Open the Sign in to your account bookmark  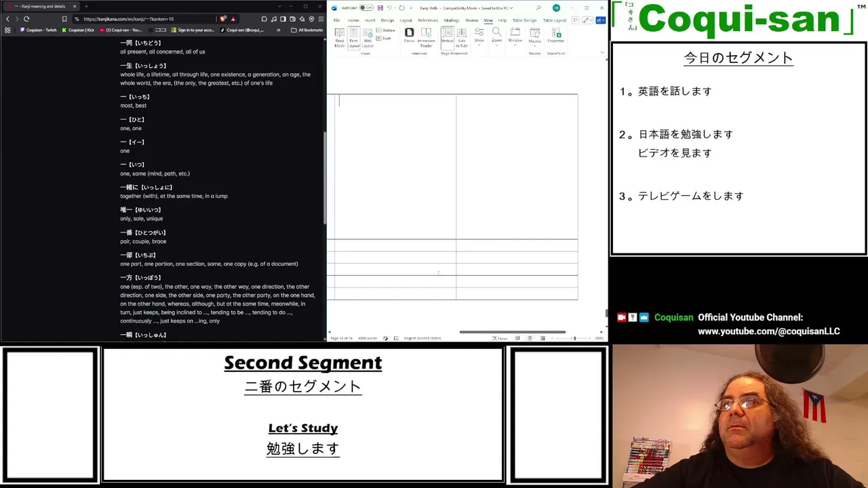(193, 30)
